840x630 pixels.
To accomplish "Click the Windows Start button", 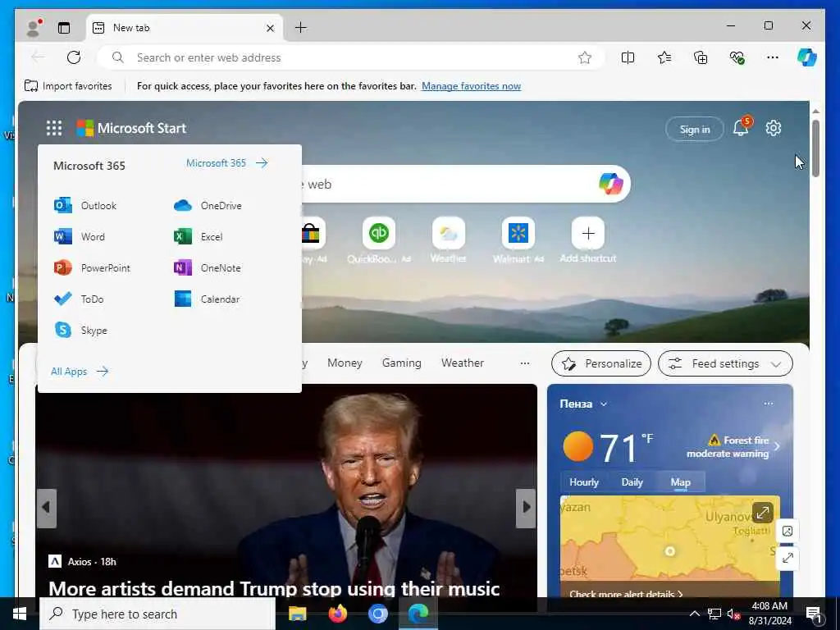I will tap(20, 614).
